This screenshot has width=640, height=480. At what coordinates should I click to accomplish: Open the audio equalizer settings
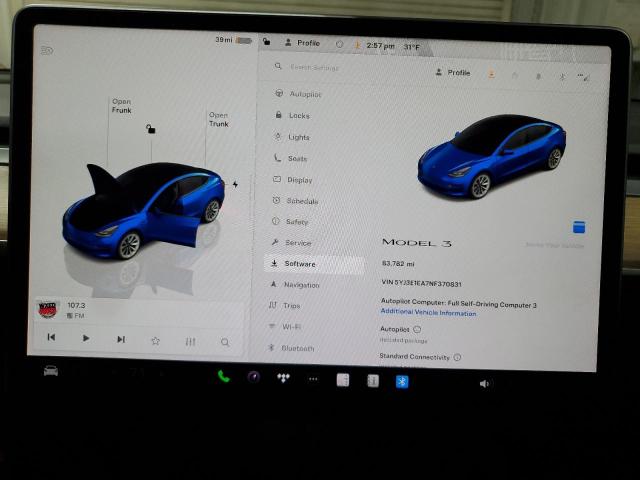(190, 342)
